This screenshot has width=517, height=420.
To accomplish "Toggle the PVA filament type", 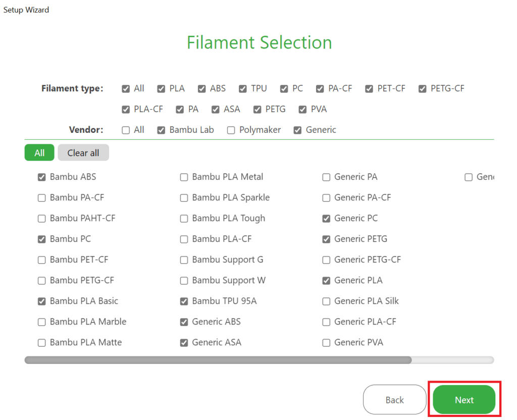I will [302, 110].
